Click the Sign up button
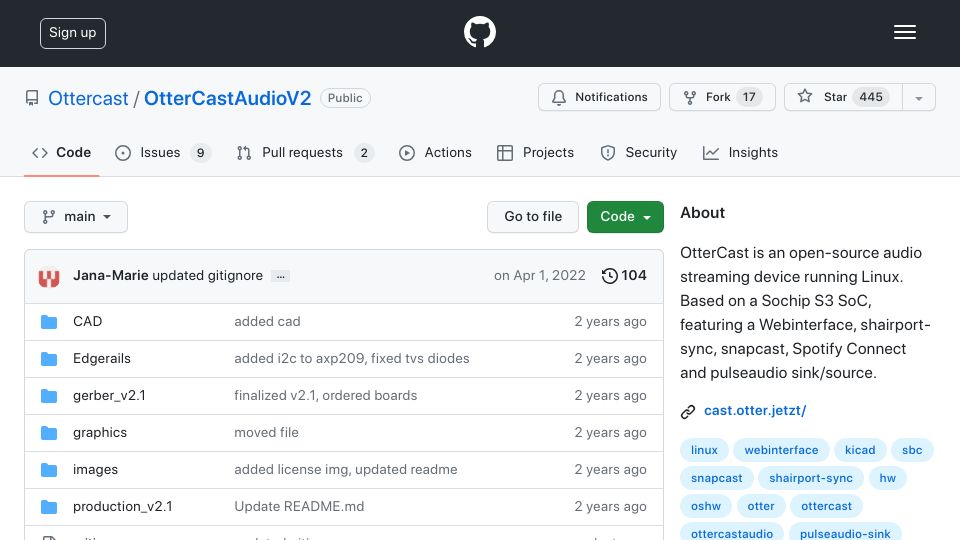 (73, 33)
